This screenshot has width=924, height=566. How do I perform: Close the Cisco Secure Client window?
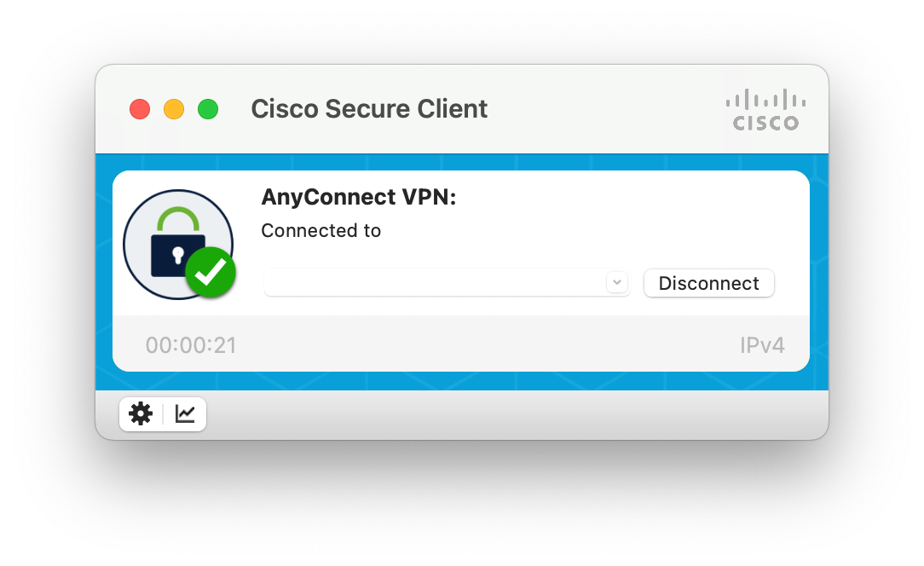click(140, 109)
